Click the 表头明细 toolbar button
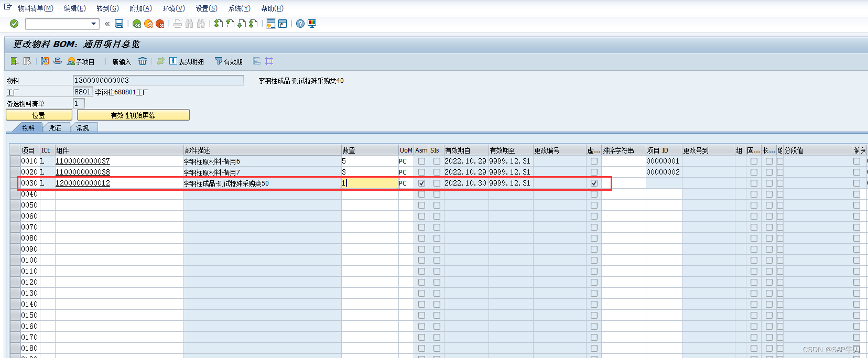868x358 pixels. [187, 61]
